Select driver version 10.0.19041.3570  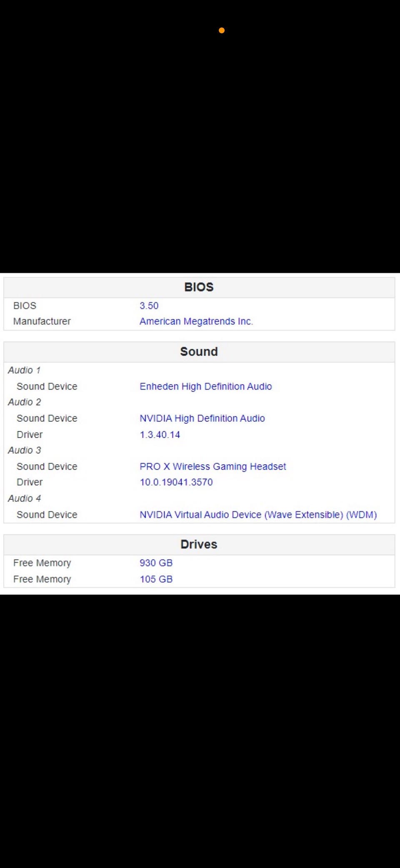[x=176, y=482]
